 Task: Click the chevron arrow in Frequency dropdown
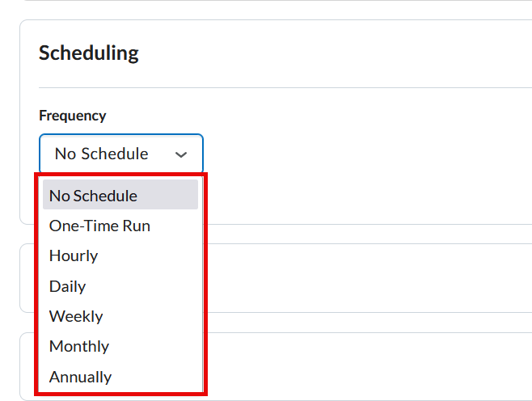coord(181,154)
